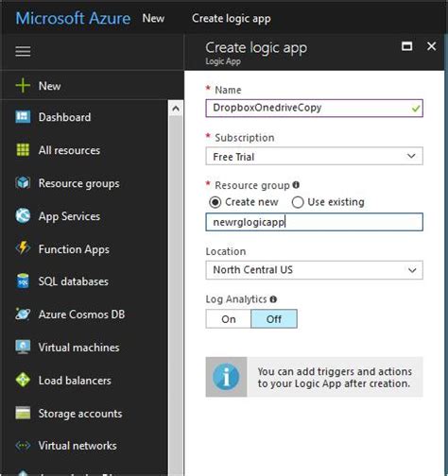This screenshot has height=476, width=448.
Task: Set Log Analytics to Off
Action: [274, 319]
